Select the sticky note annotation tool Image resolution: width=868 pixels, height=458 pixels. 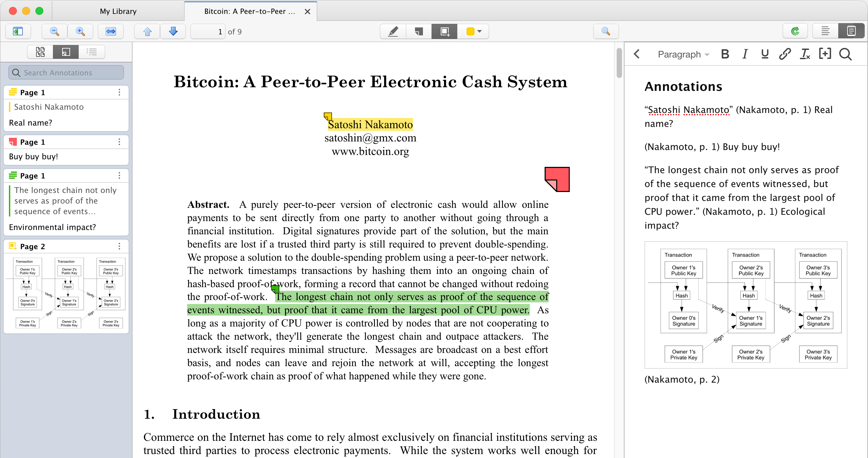pyautogui.click(x=418, y=31)
